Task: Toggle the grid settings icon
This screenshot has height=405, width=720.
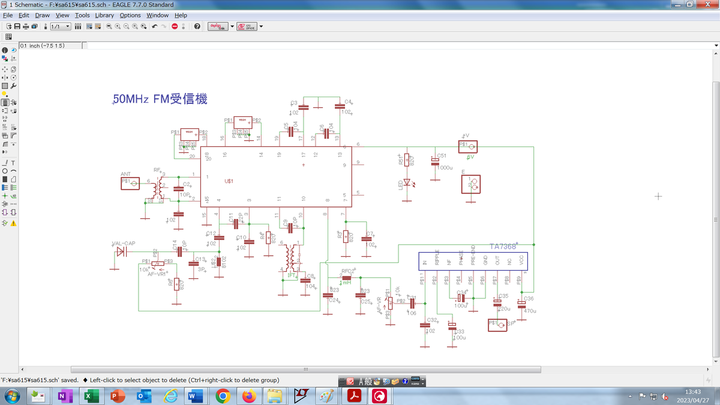Action: click(x=9, y=37)
